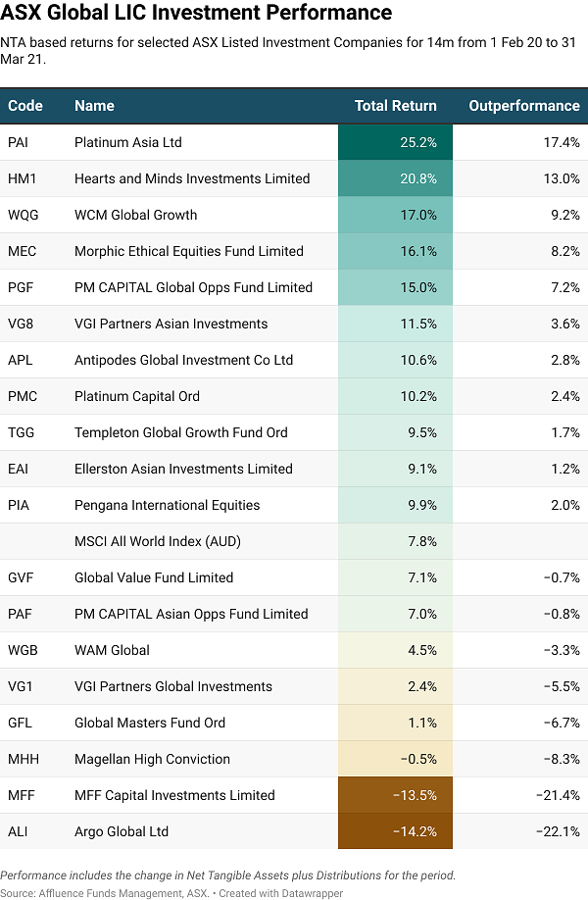Screen dimensions: 588x900
Task: Click the chart title ASX Global LIC
Action: (x=196, y=13)
